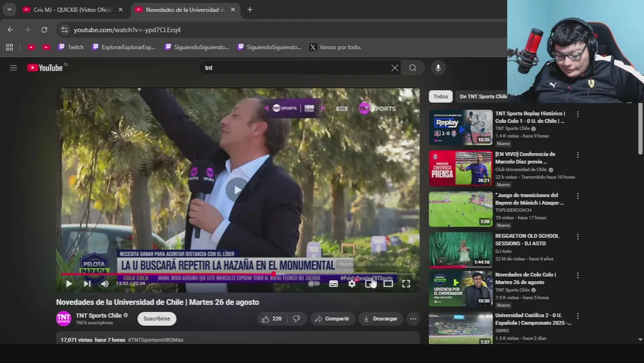This screenshot has width=644, height=363.
Task: Dislike the video
Action: click(x=296, y=319)
